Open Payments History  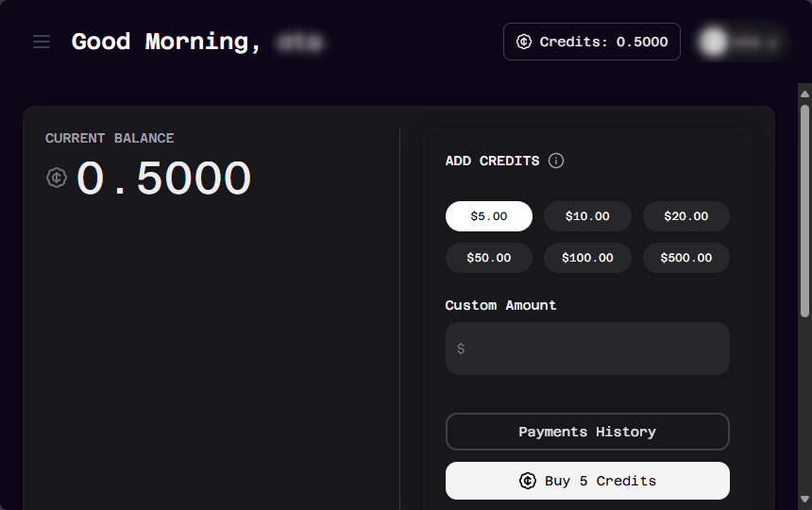point(587,432)
